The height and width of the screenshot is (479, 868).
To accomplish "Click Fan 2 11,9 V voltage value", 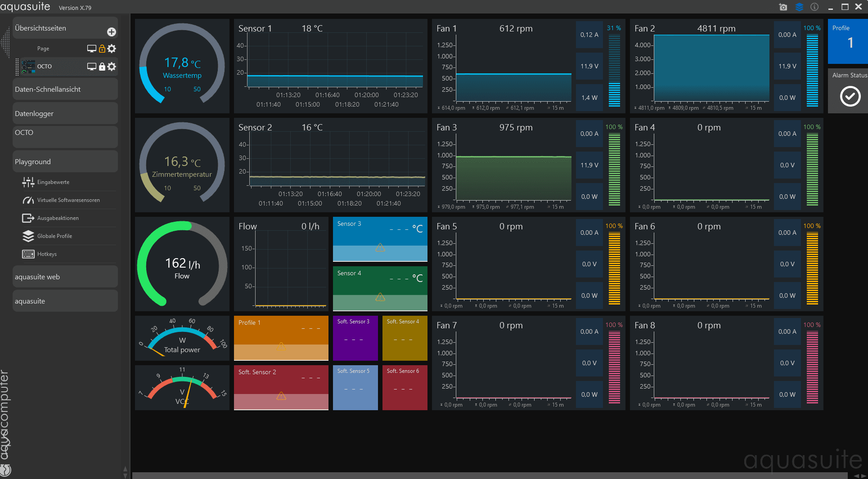I will pos(787,66).
